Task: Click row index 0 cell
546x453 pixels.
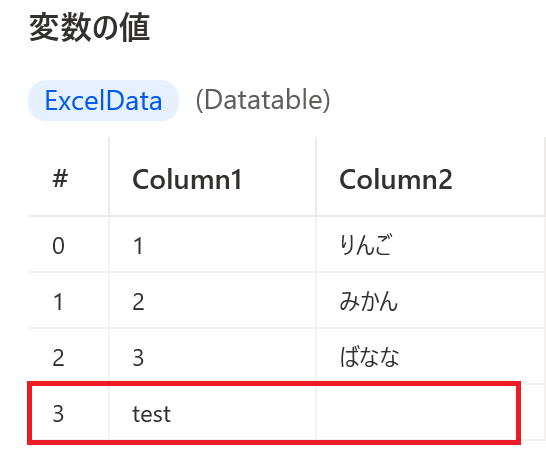Action: click(x=68, y=245)
